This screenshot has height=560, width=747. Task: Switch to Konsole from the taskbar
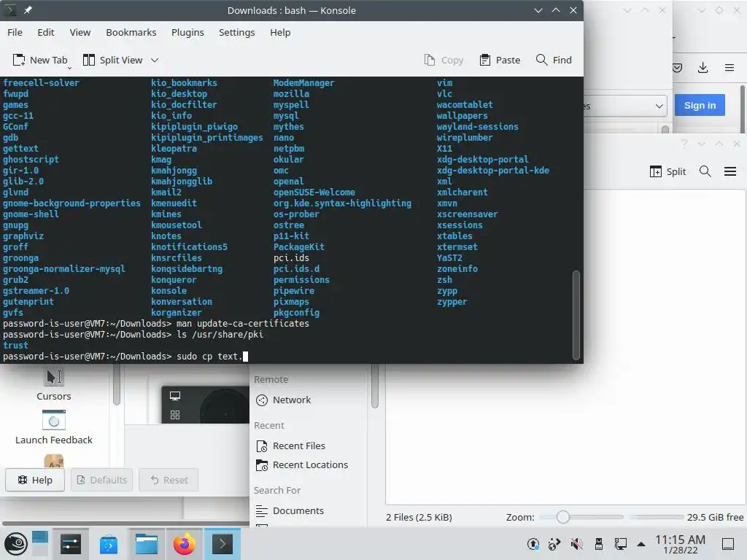point(222,544)
